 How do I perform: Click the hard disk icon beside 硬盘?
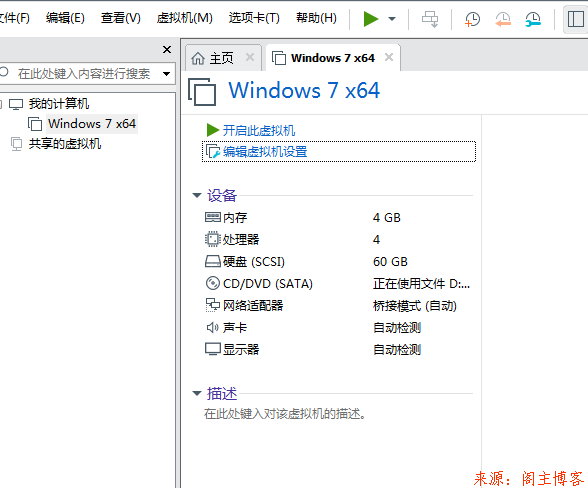(213, 261)
